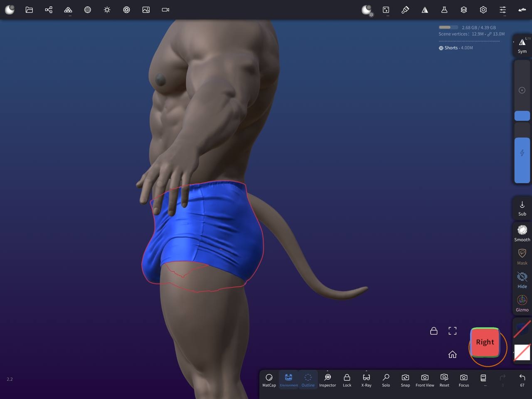The width and height of the screenshot is (532, 399).
Task: Click the red Right view cube
Action: point(485,342)
